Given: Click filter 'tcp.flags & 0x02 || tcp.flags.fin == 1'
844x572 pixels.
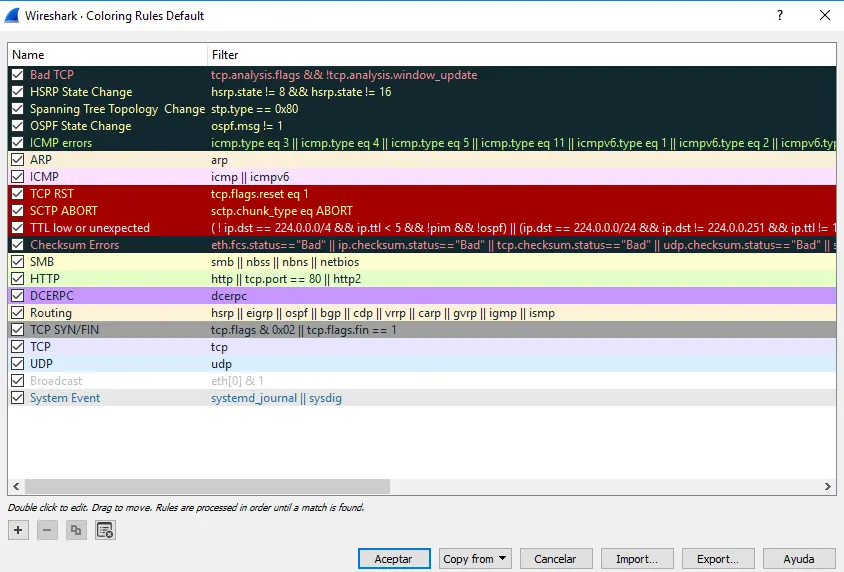Looking at the screenshot, I should point(304,330).
